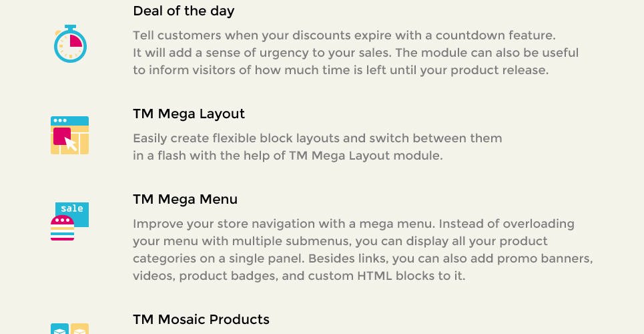This screenshot has width=644, height=334.
Task: Click the white cursor arrow inside the Mega Layout icon
Action: coord(71,144)
